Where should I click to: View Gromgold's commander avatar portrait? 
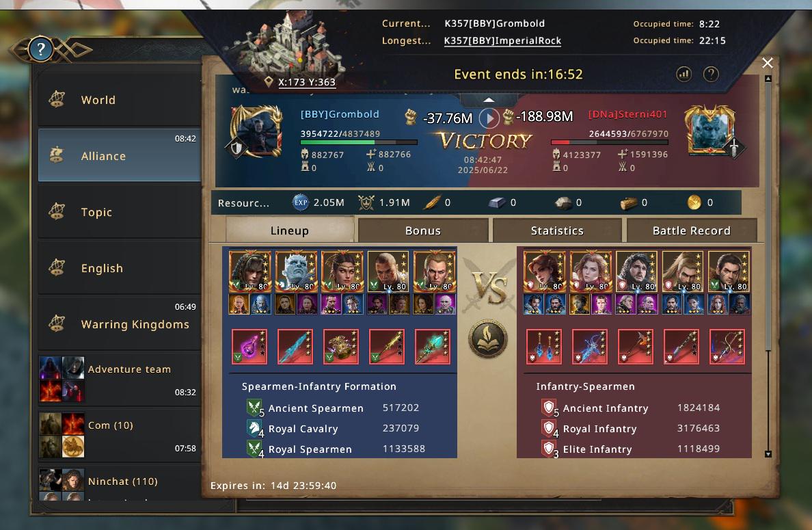(x=257, y=132)
